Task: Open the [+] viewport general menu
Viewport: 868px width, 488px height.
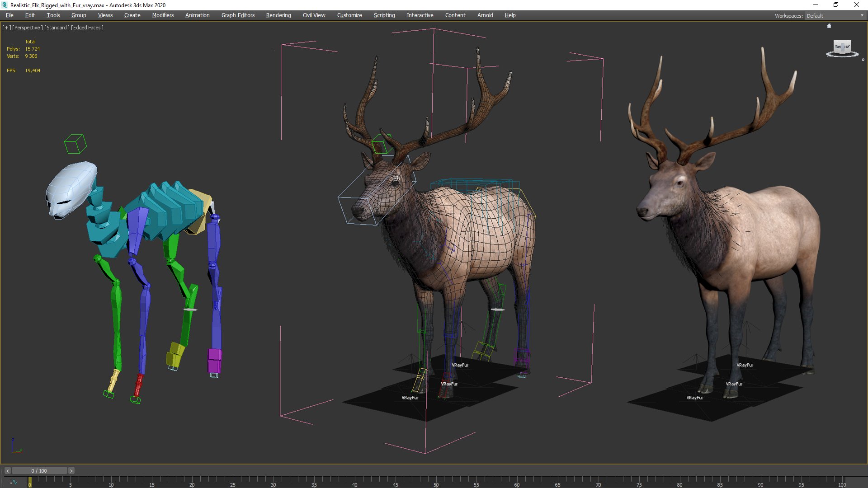Action: 6,28
